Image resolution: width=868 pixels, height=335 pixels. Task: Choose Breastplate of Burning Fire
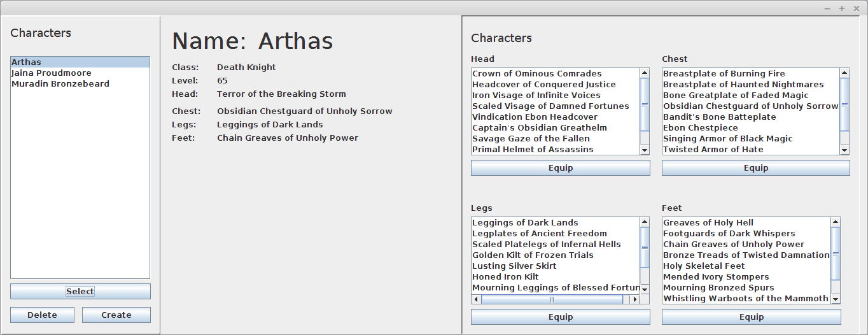click(751, 73)
